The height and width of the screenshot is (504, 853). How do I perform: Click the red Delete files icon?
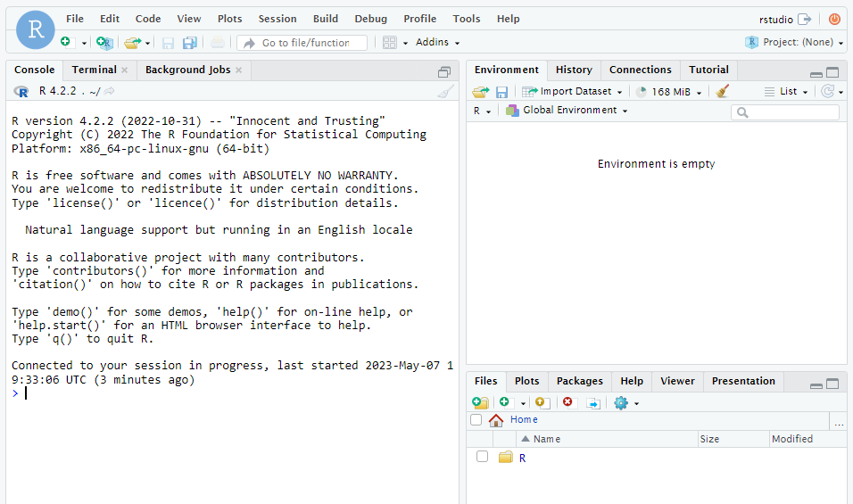click(x=567, y=401)
